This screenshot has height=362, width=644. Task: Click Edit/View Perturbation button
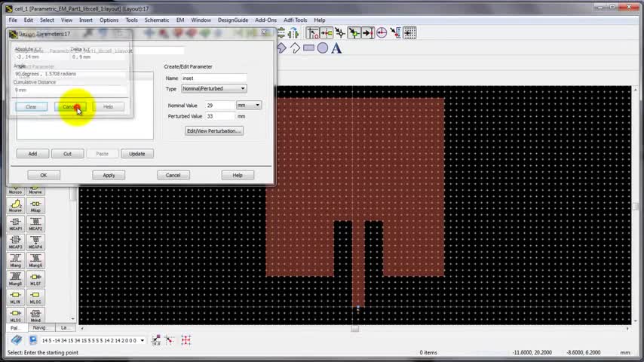point(214,130)
